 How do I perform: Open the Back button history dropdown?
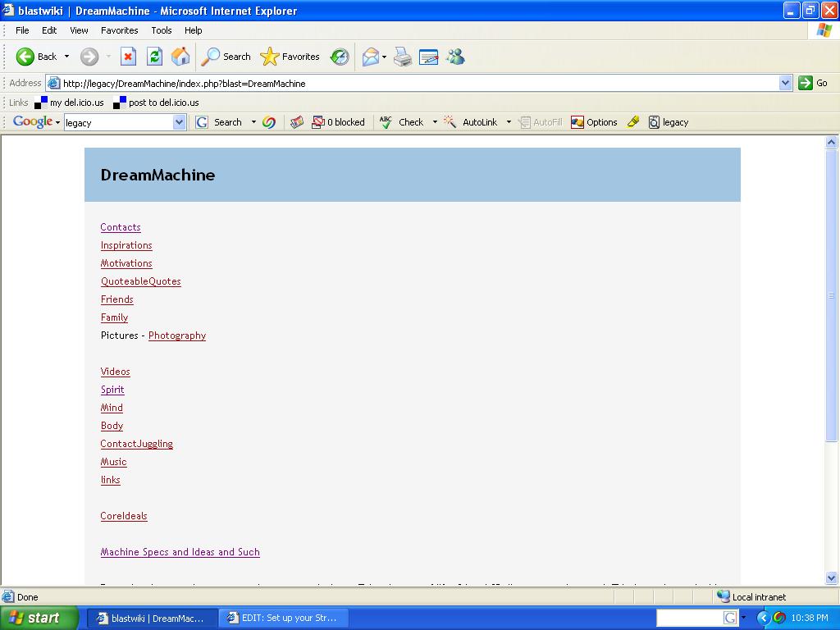coord(66,57)
